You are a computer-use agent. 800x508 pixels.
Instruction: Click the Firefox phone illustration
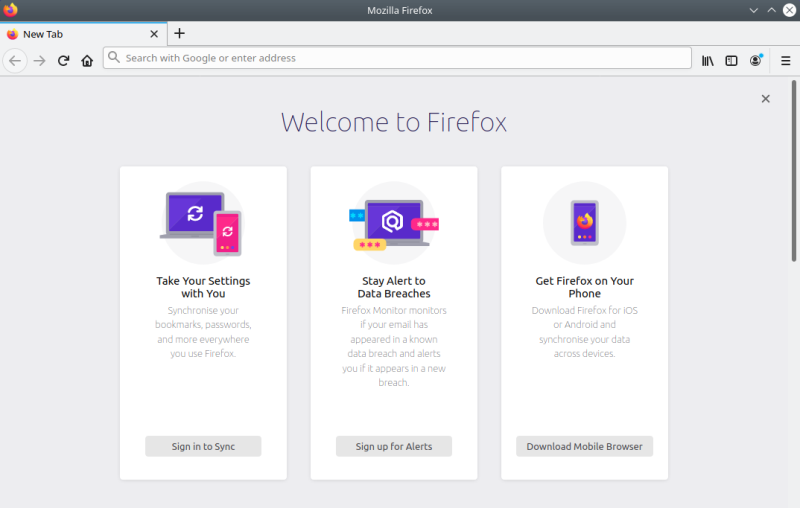pyautogui.click(x=585, y=223)
